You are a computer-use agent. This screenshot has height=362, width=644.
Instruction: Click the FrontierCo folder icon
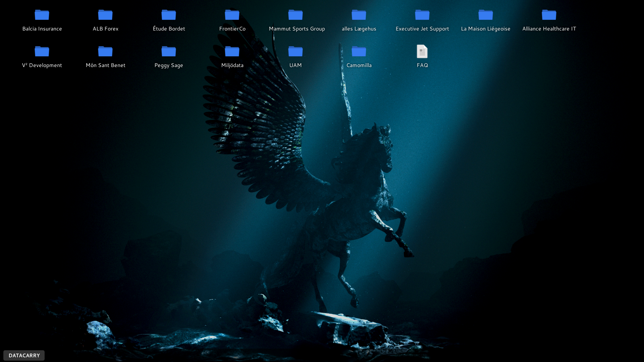pos(232,15)
